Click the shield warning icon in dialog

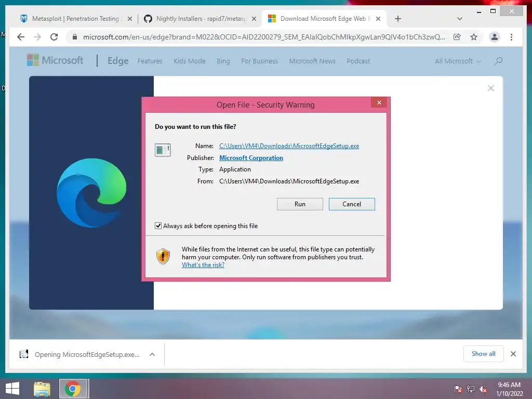163,256
